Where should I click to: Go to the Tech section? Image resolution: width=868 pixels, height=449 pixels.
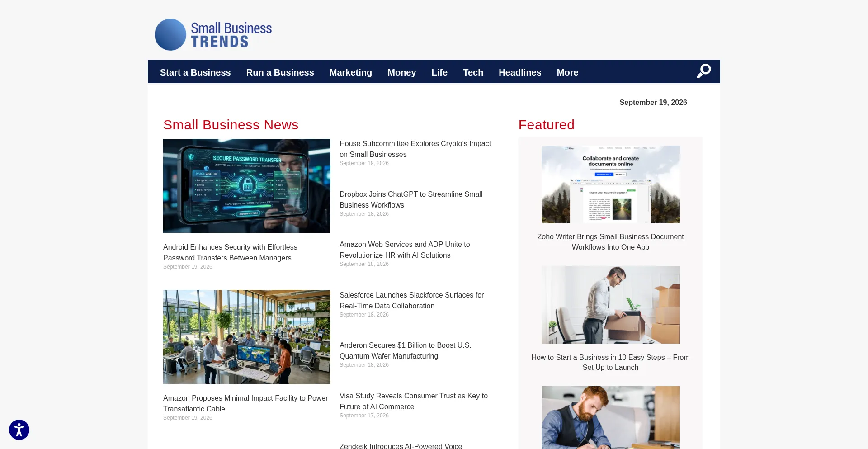click(473, 72)
